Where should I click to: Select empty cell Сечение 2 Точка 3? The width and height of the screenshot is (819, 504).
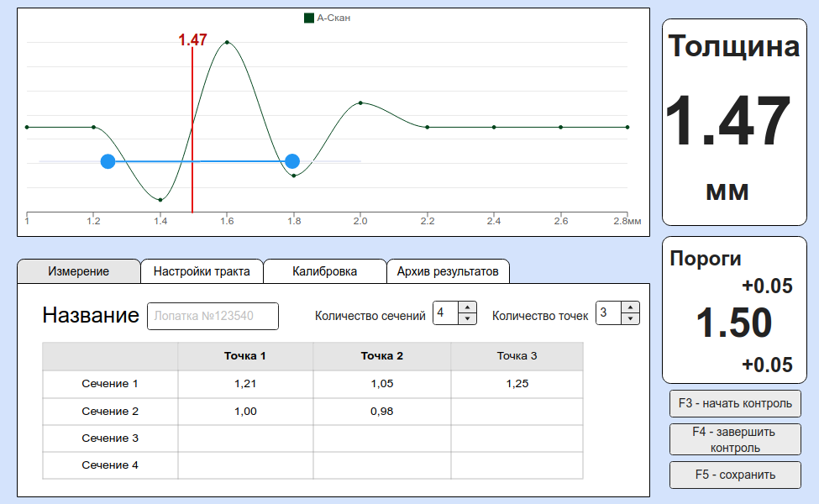pyautogui.click(x=517, y=412)
